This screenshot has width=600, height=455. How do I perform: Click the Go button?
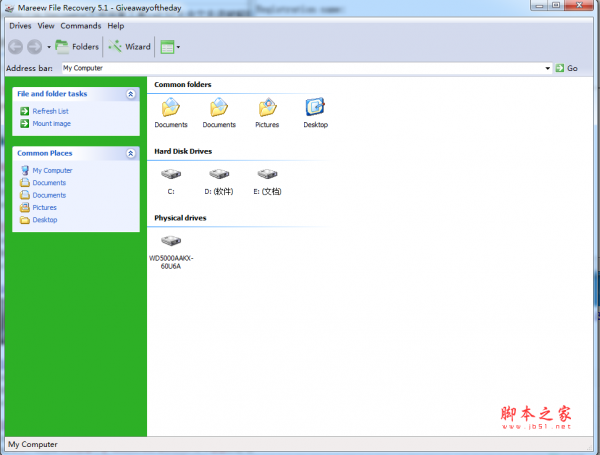coord(567,68)
